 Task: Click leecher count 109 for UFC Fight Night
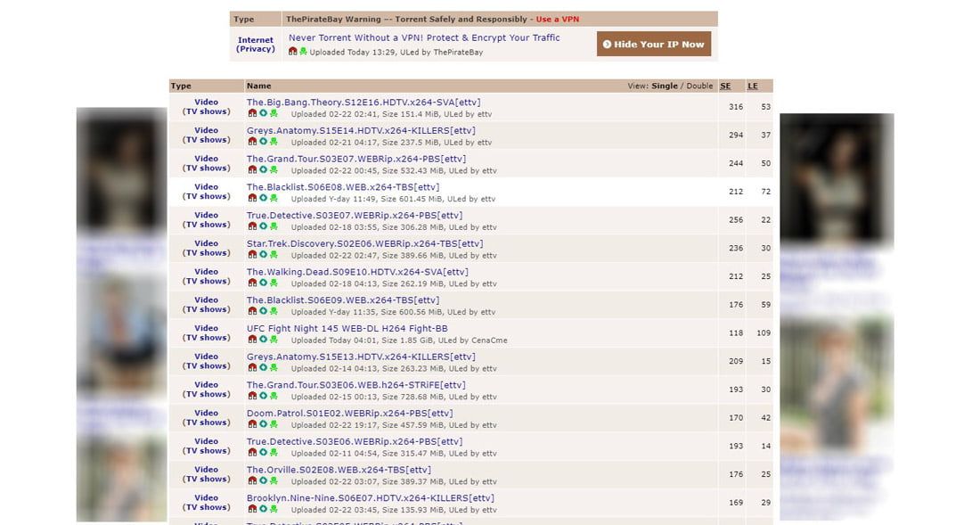(x=764, y=333)
